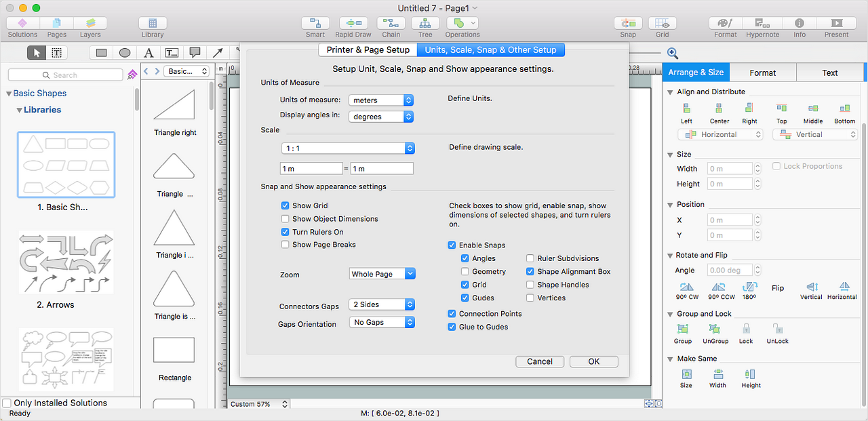
Task: Activate the Rapid Draw tool
Action: pyautogui.click(x=353, y=23)
